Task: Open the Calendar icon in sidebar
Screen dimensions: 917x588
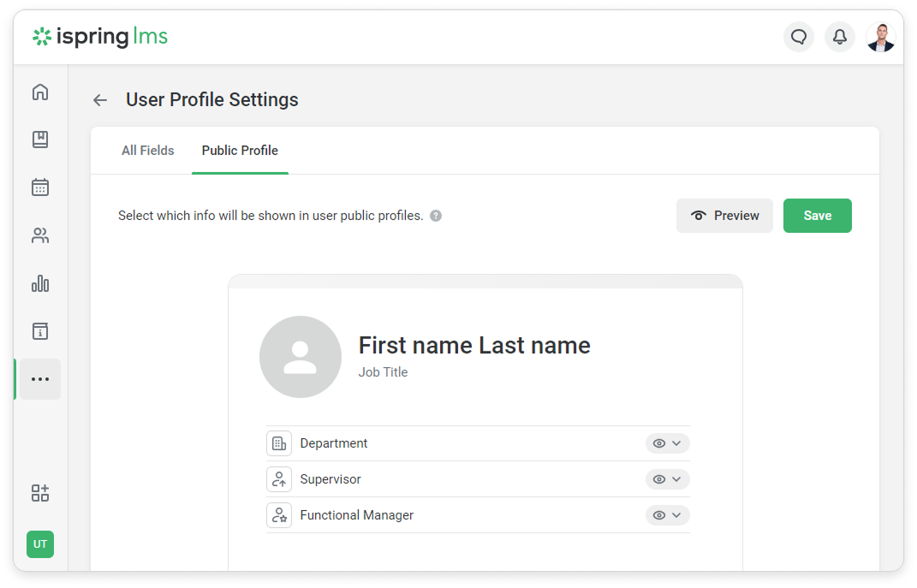Action: tap(40, 187)
